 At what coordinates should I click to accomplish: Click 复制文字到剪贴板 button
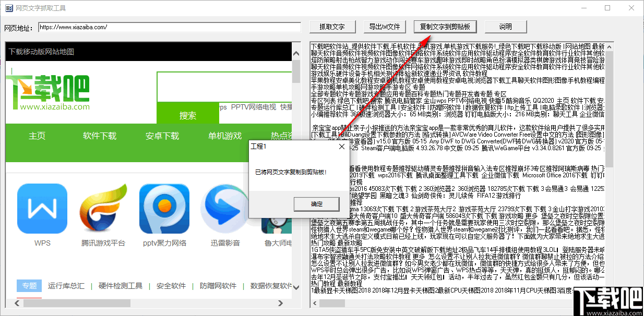tap(445, 27)
